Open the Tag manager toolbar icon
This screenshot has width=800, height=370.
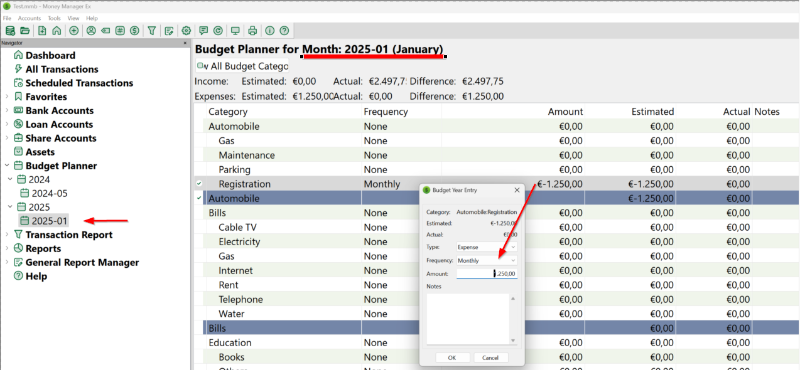coord(106,31)
